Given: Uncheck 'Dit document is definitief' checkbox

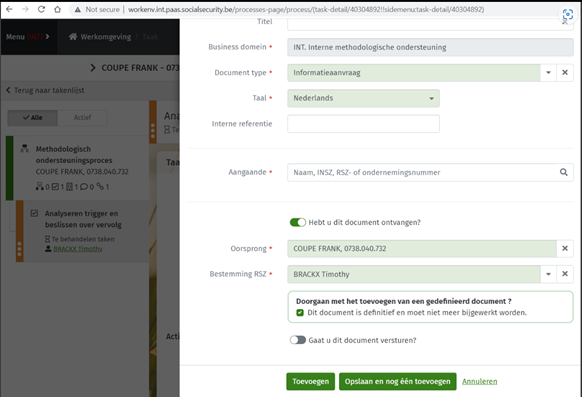Looking at the screenshot, I should click(x=300, y=313).
